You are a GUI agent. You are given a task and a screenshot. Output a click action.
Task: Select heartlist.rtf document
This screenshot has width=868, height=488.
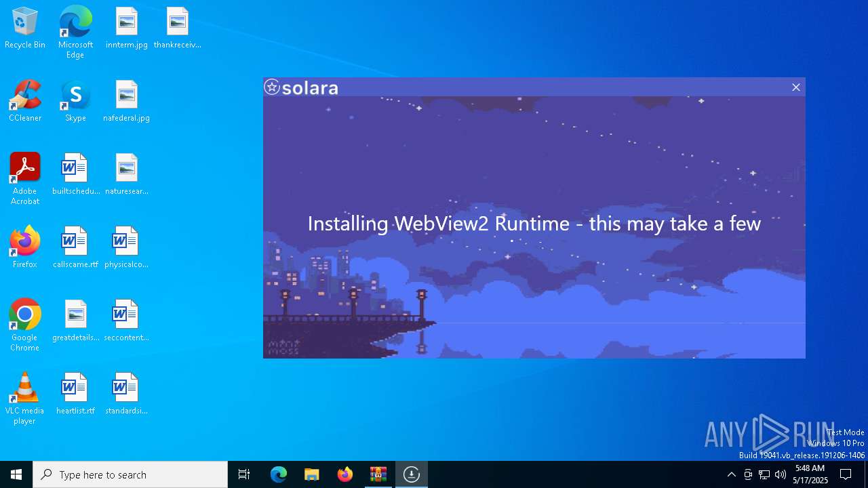(x=75, y=394)
